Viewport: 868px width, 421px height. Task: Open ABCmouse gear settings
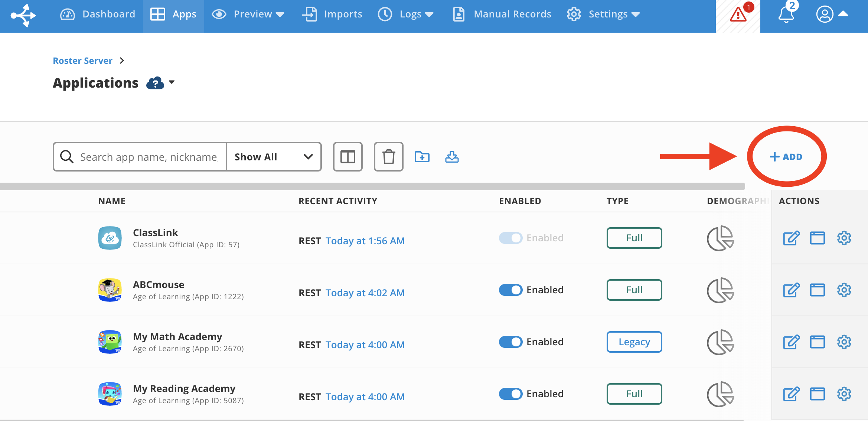coord(844,290)
